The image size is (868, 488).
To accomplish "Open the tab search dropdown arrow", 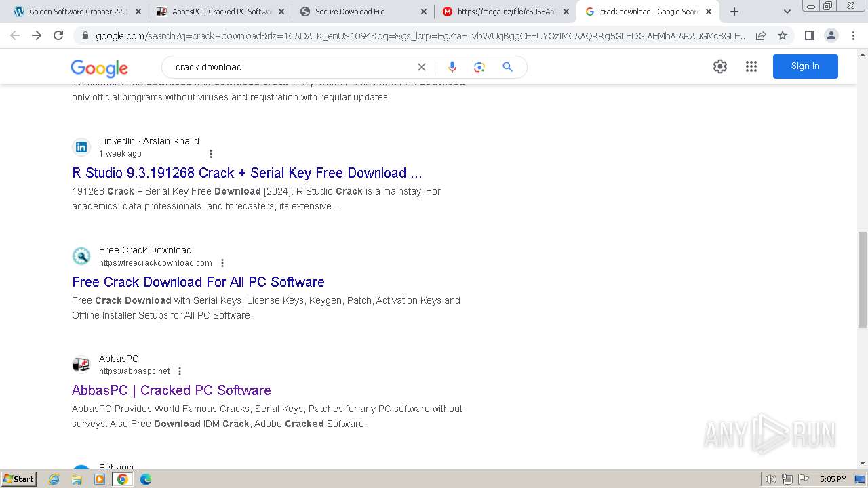I will coord(787,12).
